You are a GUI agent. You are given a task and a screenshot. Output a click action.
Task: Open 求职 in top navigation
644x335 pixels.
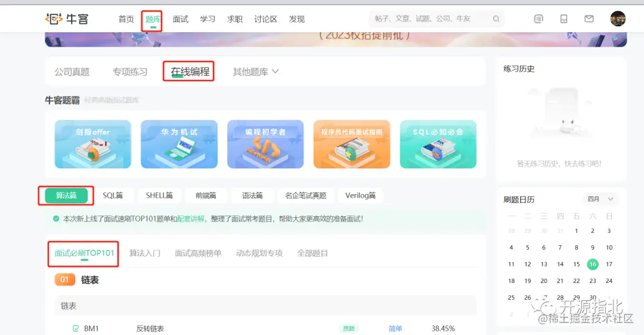click(x=234, y=19)
